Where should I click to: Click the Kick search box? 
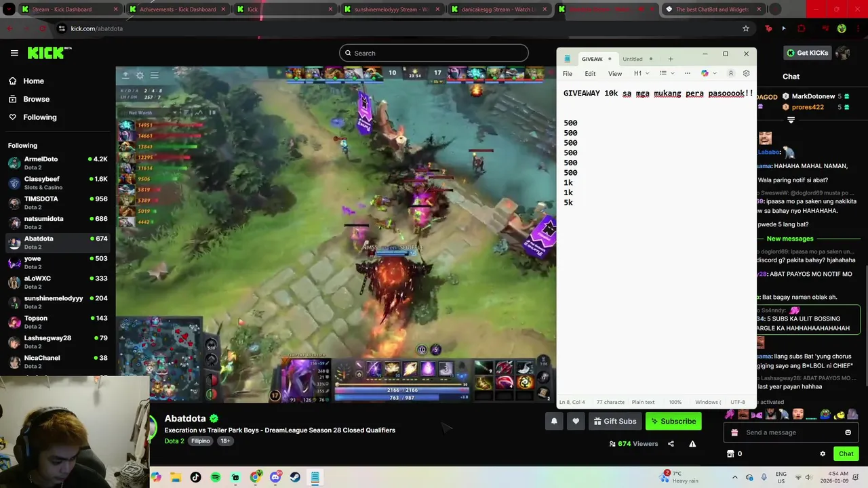coord(434,53)
